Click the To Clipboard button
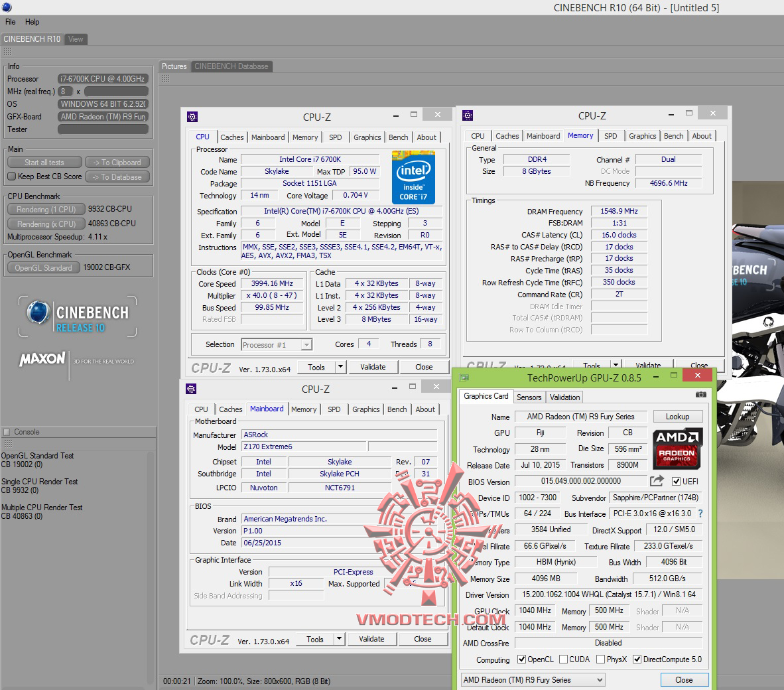784x690 pixels. 117,163
